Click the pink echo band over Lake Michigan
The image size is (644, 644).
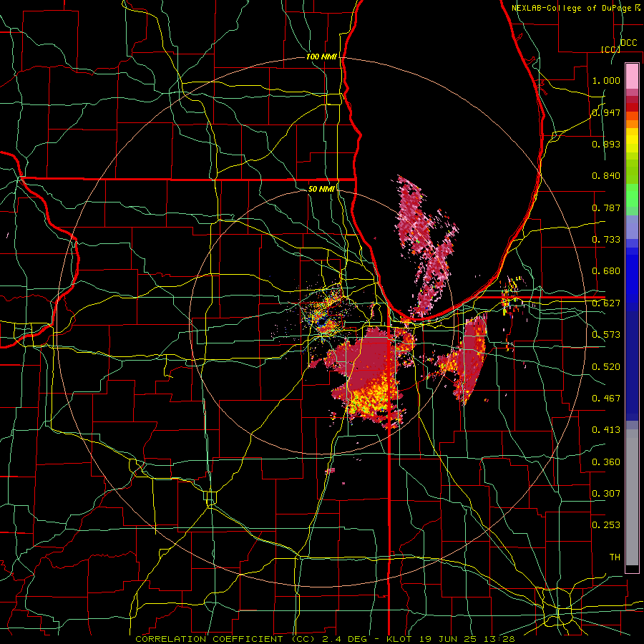(427, 246)
